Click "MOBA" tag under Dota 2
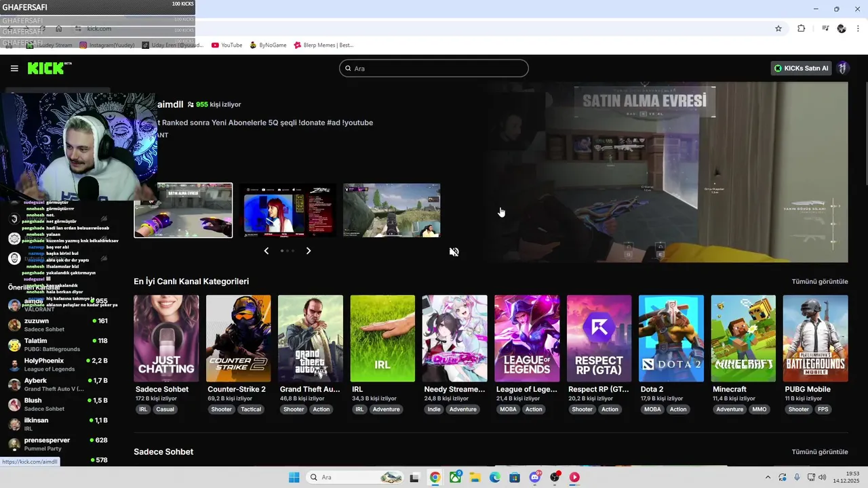The image size is (868, 488). click(652, 409)
